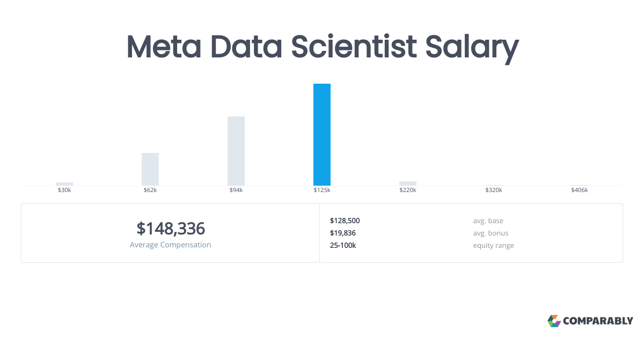Click the Meta Data Scientist Salary title
Image resolution: width=644 pixels, height=338 pixels.
pyautogui.click(x=322, y=47)
